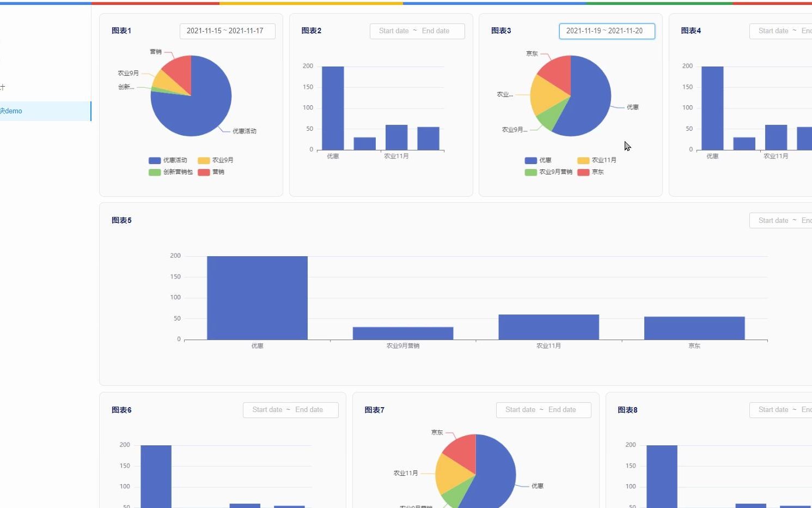812x508 pixels.
Task: Toggle 京东 legend in 图表3
Action: 591,172
